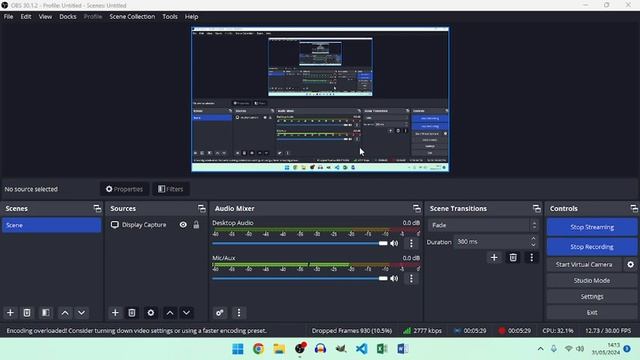Image resolution: width=640 pixels, height=360 pixels.
Task: Open the Tools menu
Action: (170, 17)
